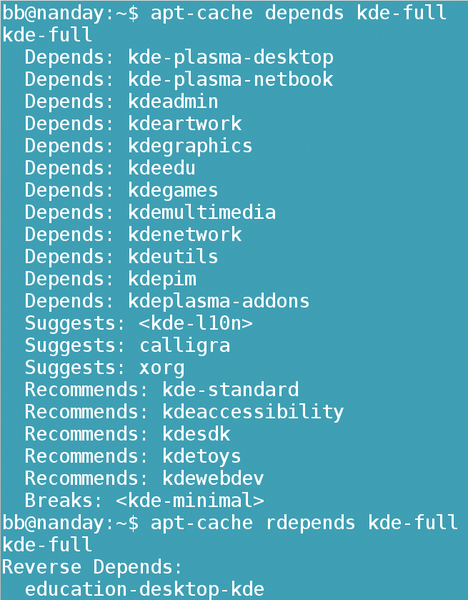This screenshot has width=468, height=600.
Task: Select the calligra suggestion text
Action: (185, 346)
